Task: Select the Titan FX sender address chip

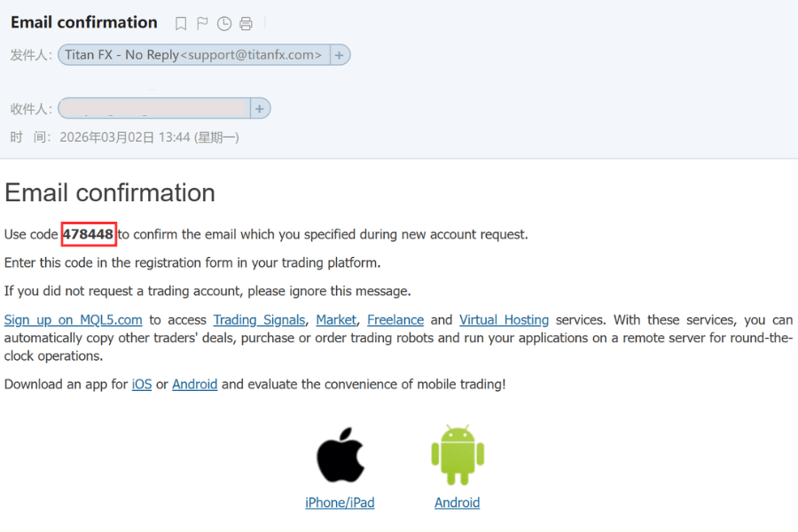Action: pyautogui.click(x=193, y=55)
